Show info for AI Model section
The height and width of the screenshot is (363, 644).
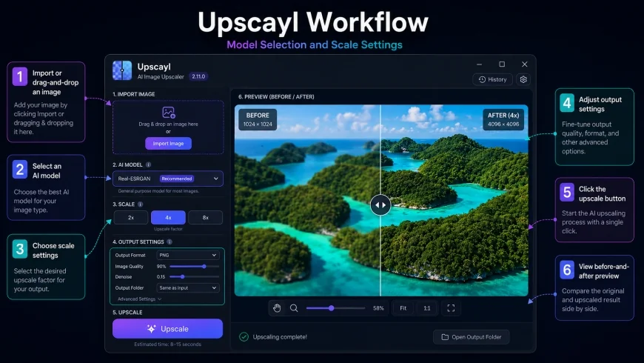click(x=148, y=164)
